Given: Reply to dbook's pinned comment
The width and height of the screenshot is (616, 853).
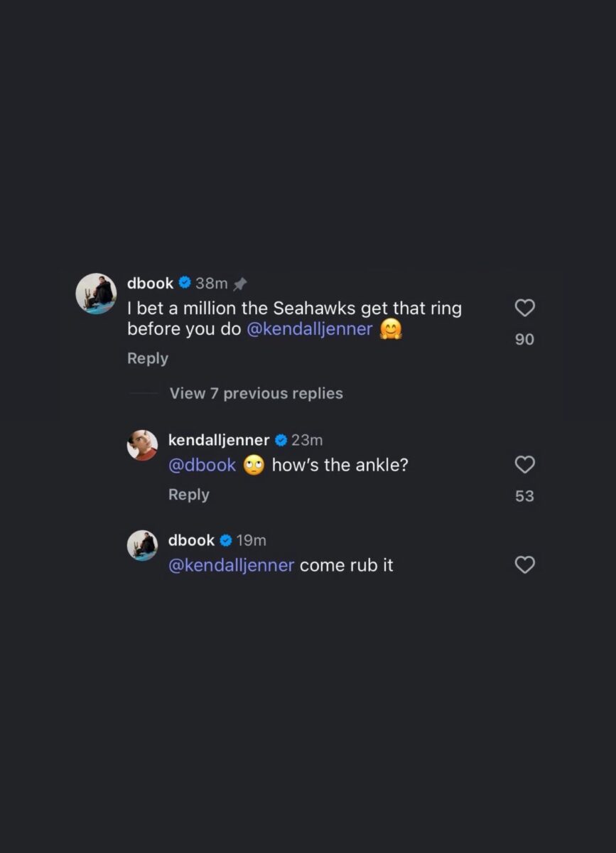Looking at the screenshot, I should tap(147, 358).
